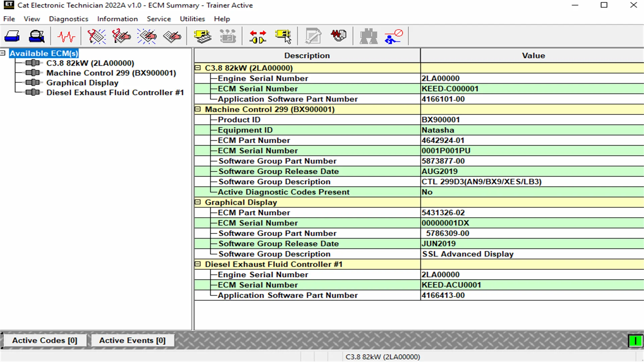Collapse the C3.8 82kW table group
Viewport: 644px width, 362px height.
tap(198, 68)
